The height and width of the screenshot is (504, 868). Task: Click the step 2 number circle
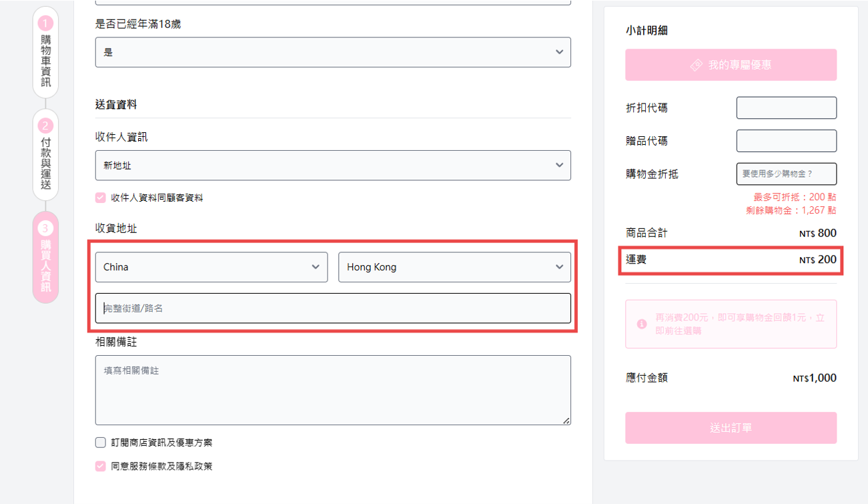click(45, 125)
